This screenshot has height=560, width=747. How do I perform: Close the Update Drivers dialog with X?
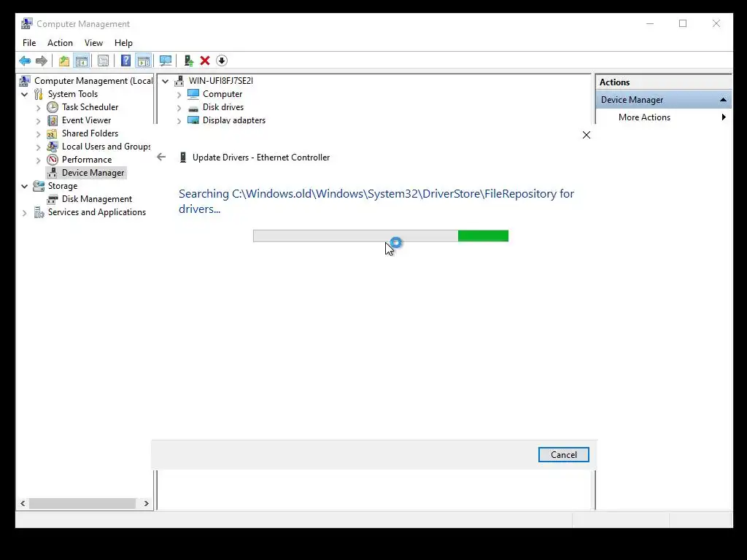[587, 135]
